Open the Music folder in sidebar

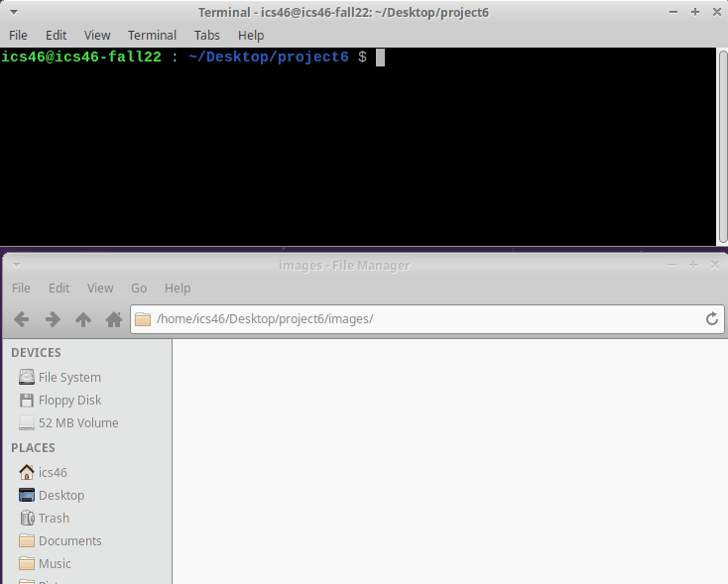tap(55, 563)
